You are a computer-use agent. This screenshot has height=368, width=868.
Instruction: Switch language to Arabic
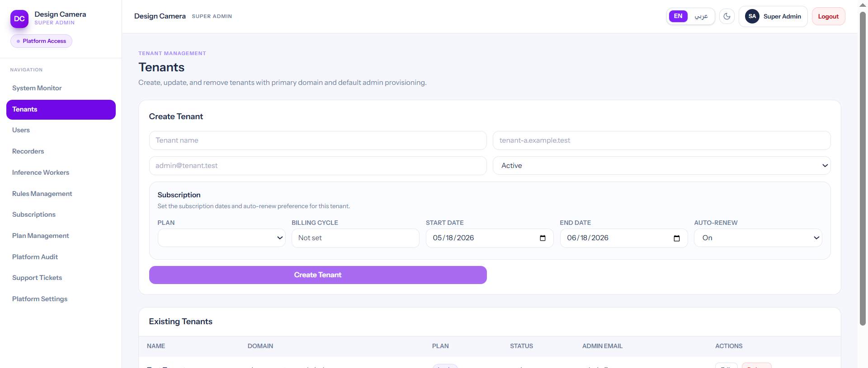point(701,16)
